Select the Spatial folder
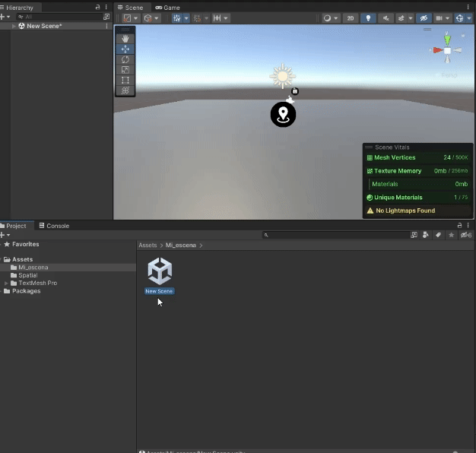This screenshot has width=476, height=453. (x=27, y=275)
